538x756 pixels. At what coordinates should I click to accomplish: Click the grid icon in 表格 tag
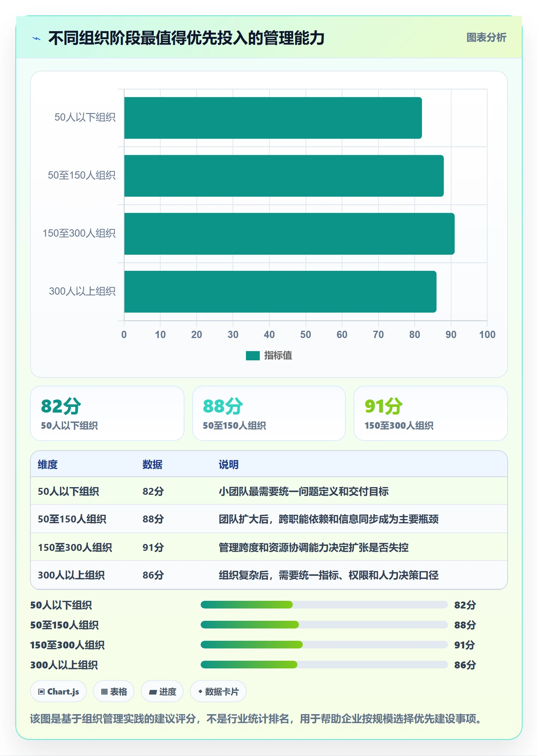(x=104, y=692)
